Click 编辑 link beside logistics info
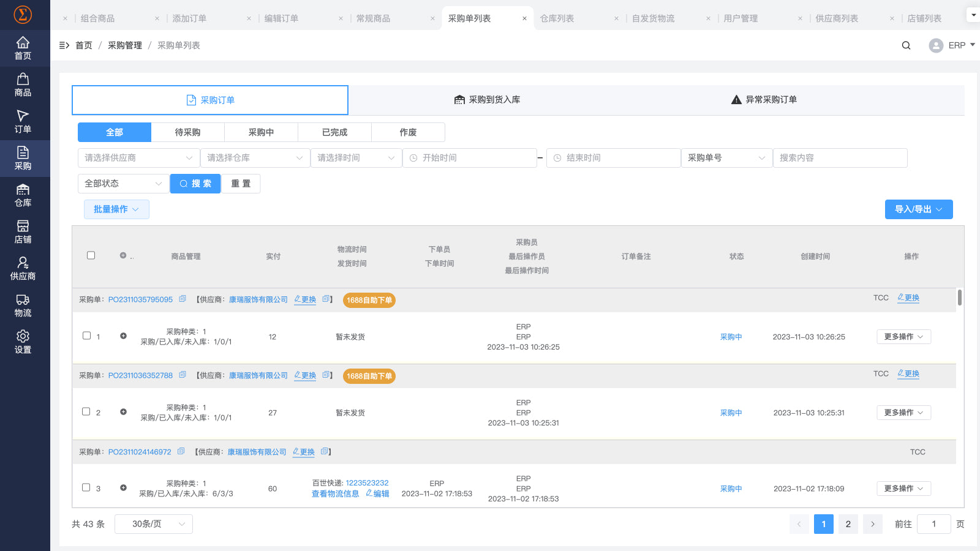This screenshot has height=551, width=980. 377,493
